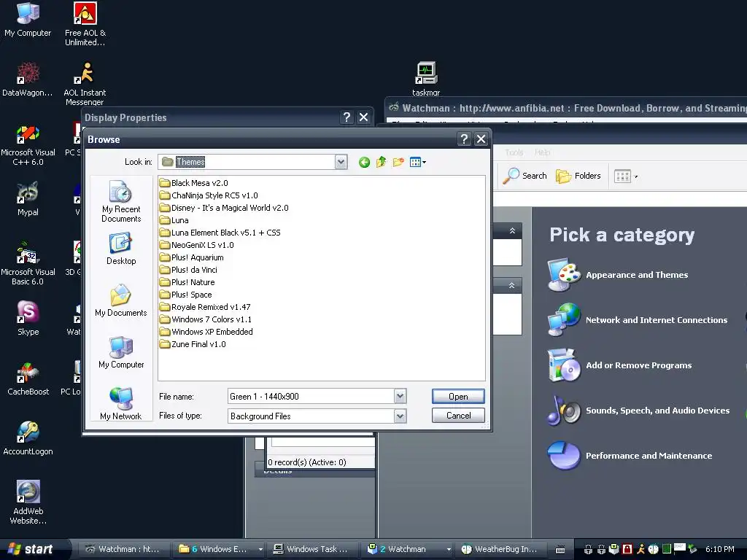This screenshot has height=560, width=747.
Task: Expand the File name dropdown arrow
Action: point(400,396)
